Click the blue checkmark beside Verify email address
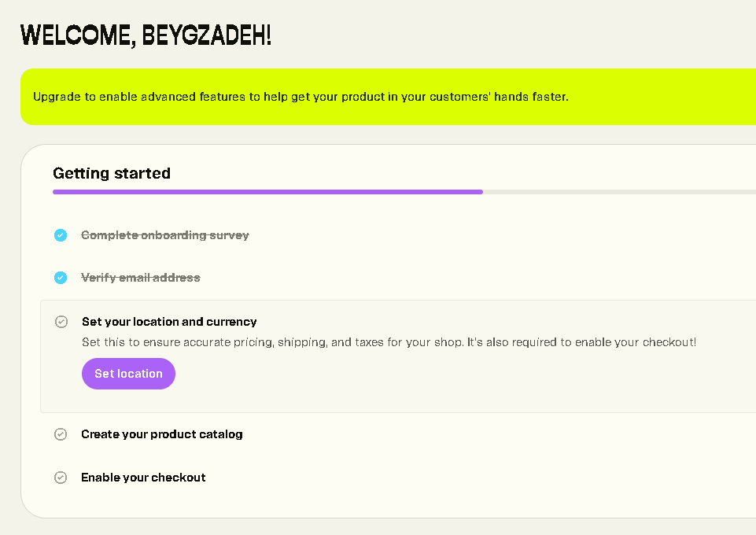 61,278
